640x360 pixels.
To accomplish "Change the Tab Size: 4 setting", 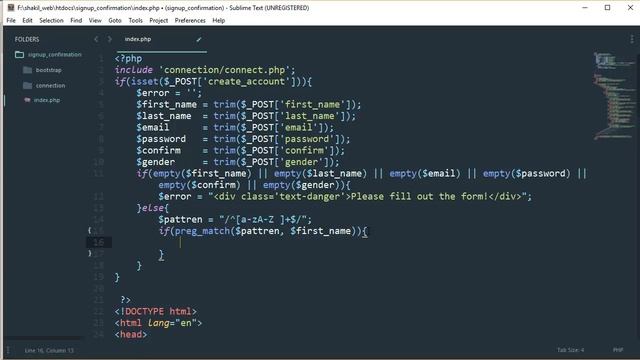I will [x=571, y=350].
